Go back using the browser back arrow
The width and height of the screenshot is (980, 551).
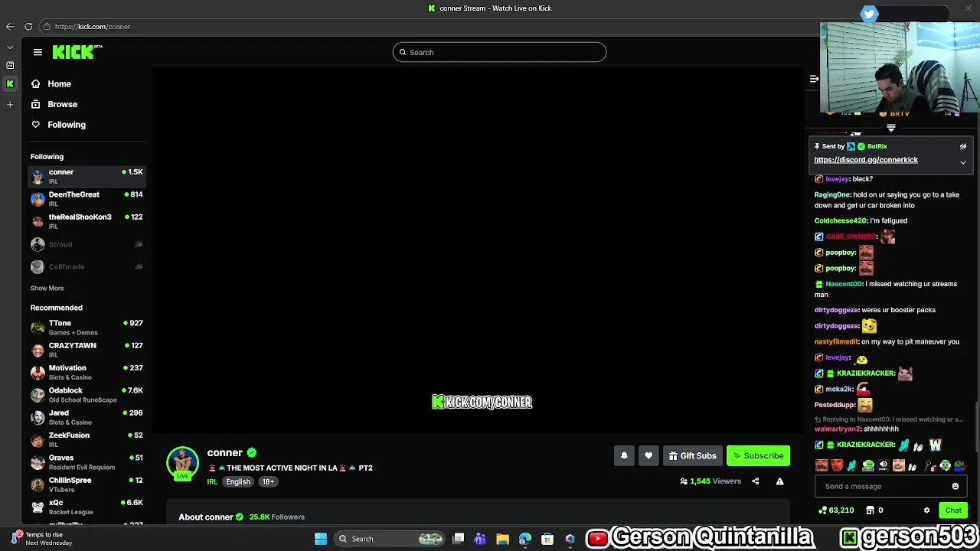(x=10, y=27)
